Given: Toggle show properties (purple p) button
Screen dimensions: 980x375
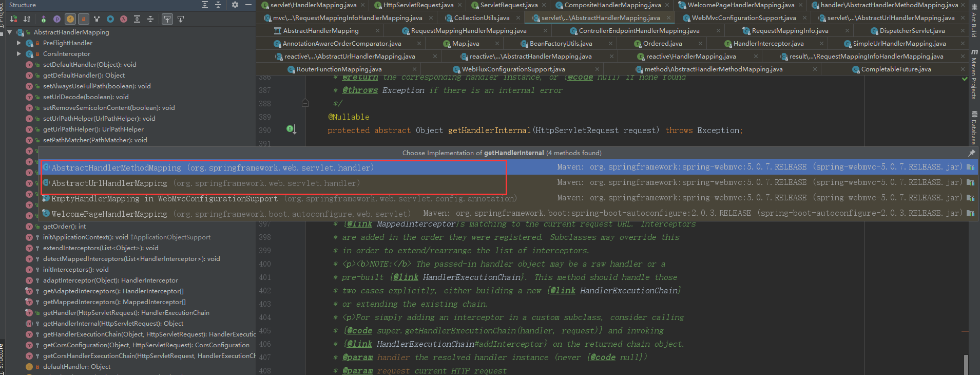Looking at the screenshot, I should (57, 19).
